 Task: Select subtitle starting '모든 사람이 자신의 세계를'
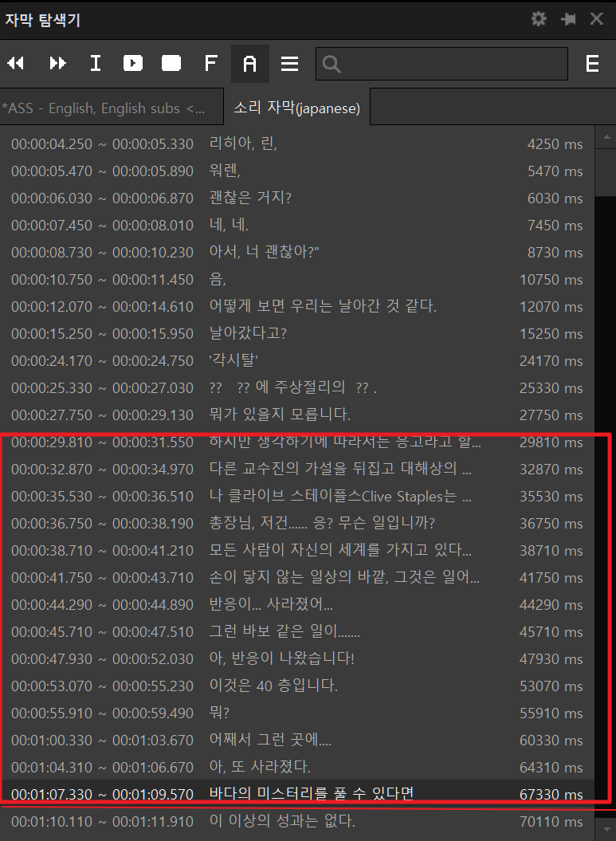point(297,550)
